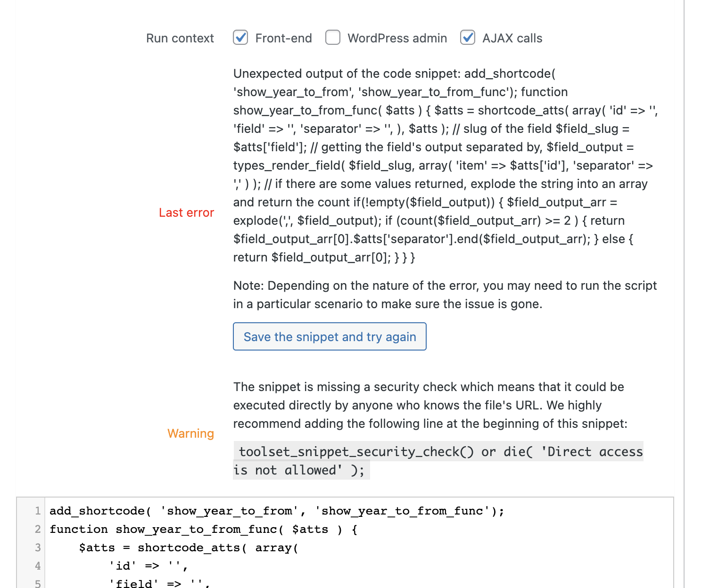
Task: Click the Note about running the script
Action: coord(445,294)
